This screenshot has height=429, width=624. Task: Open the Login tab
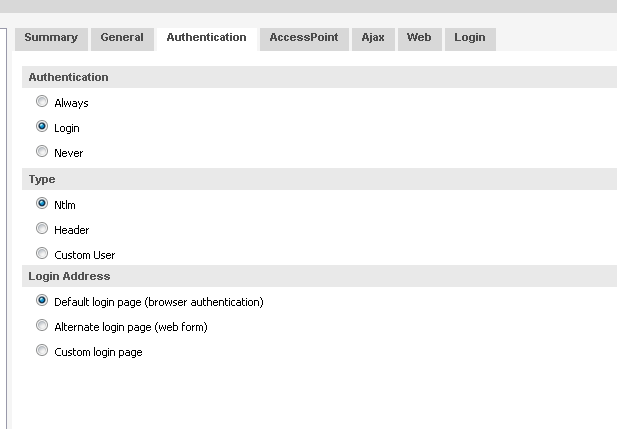pos(470,38)
